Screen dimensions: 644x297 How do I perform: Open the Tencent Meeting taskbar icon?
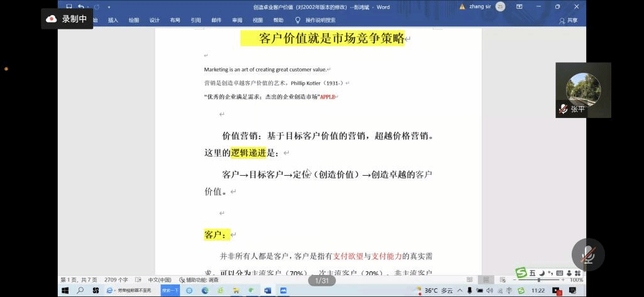tap(283, 291)
